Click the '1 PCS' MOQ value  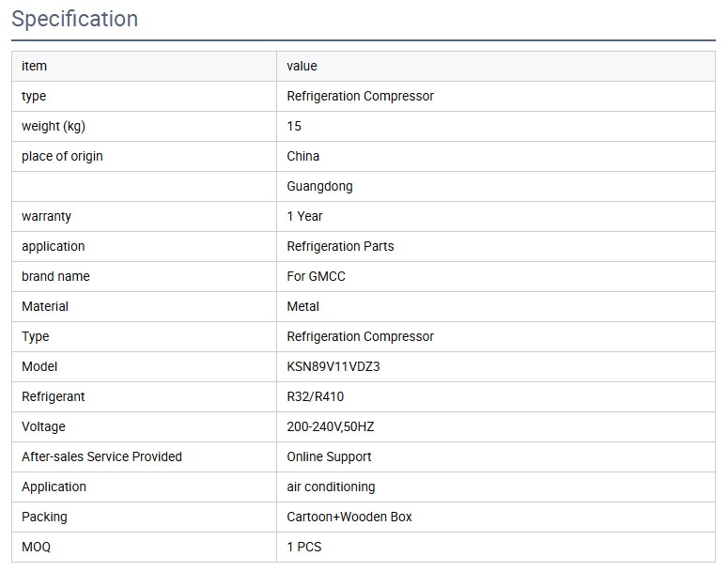[303, 547]
